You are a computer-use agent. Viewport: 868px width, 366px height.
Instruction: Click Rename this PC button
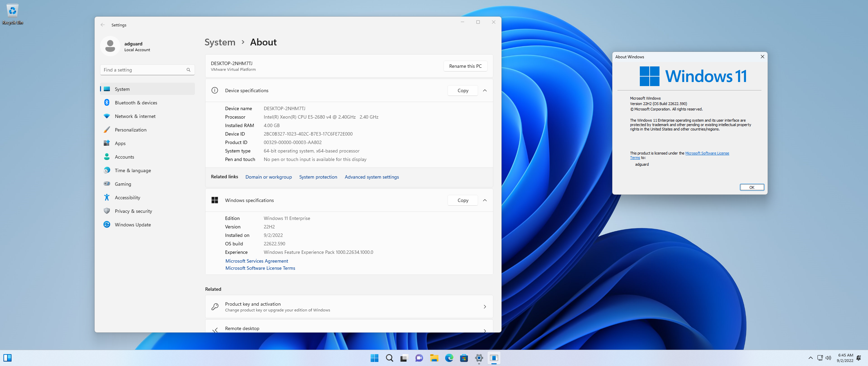(x=465, y=66)
